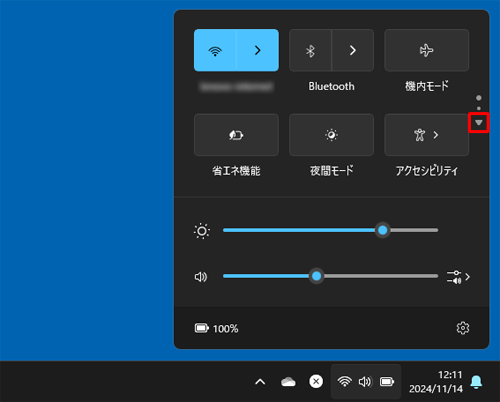Click the taskbar battery icon
The height and width of the screenshot is (402, 500).
(387, 382)
